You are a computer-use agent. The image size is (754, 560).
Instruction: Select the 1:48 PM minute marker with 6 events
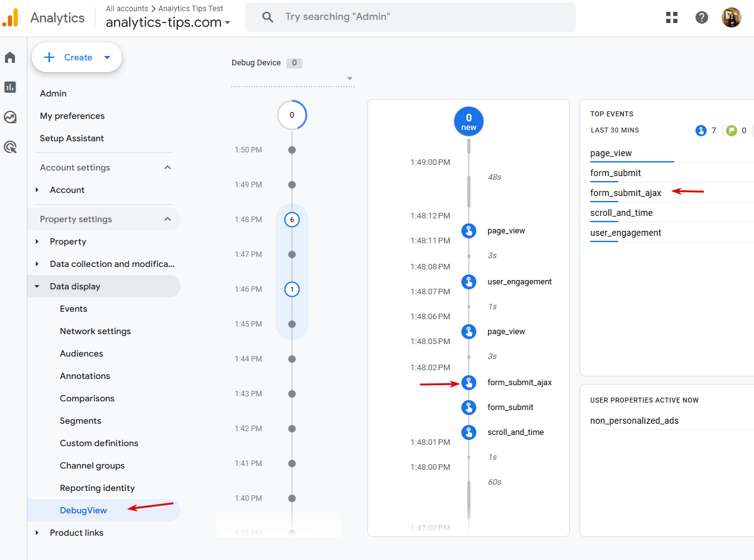[292, 220]
